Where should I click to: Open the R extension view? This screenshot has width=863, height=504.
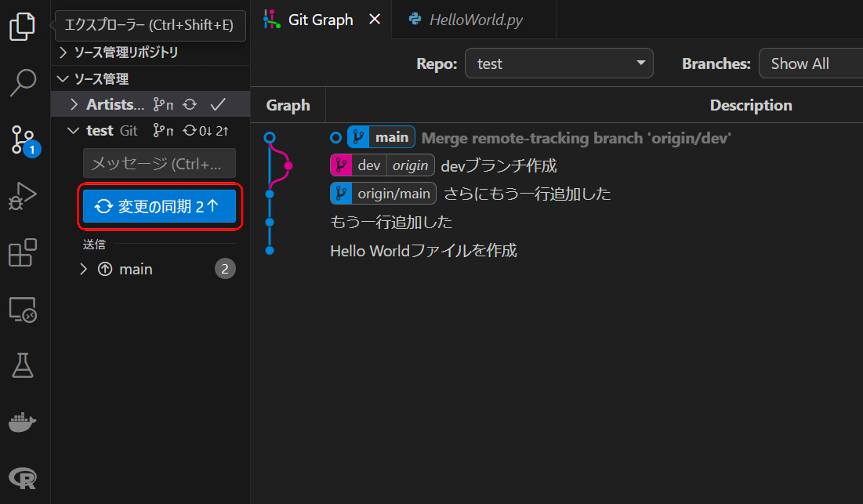(23, 478)
